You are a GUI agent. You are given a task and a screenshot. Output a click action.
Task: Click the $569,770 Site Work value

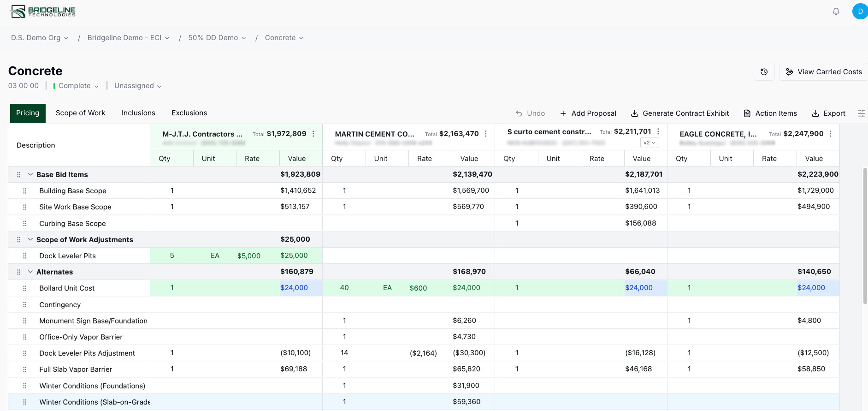coord(468,207)
